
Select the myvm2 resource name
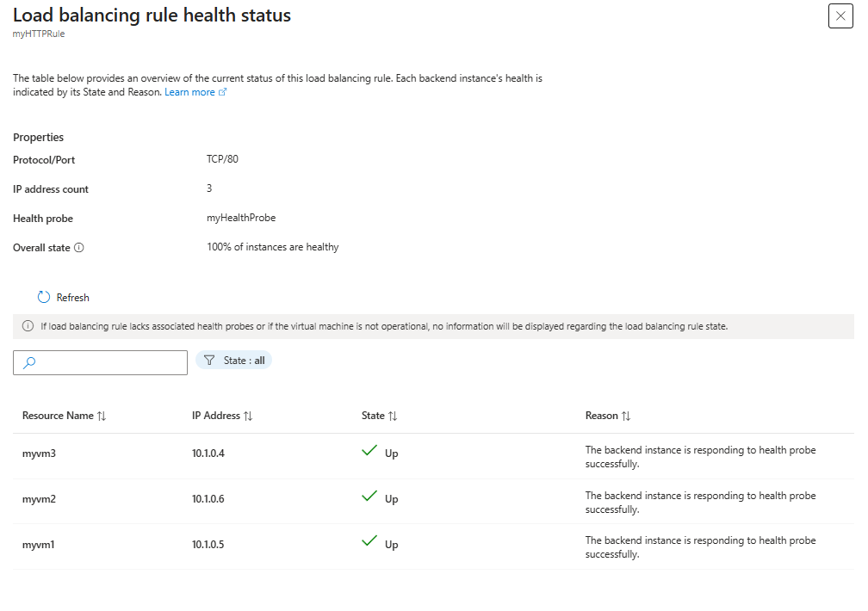coord(39,498)
